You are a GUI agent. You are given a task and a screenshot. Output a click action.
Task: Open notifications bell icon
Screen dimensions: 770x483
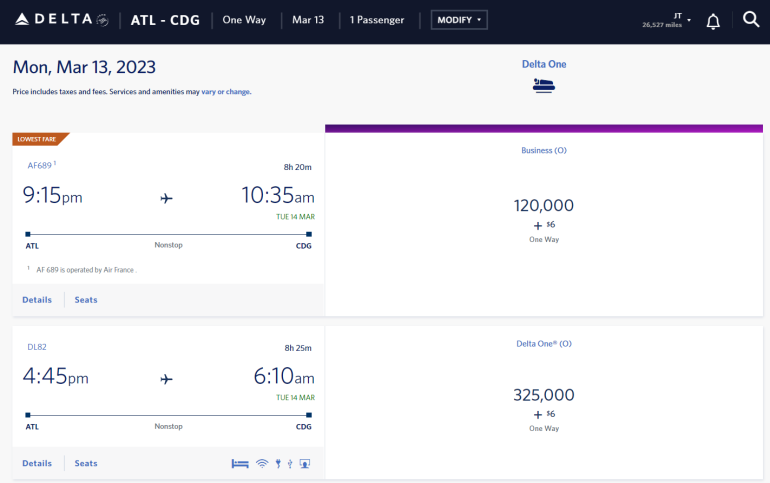click(x=713, y=21)
